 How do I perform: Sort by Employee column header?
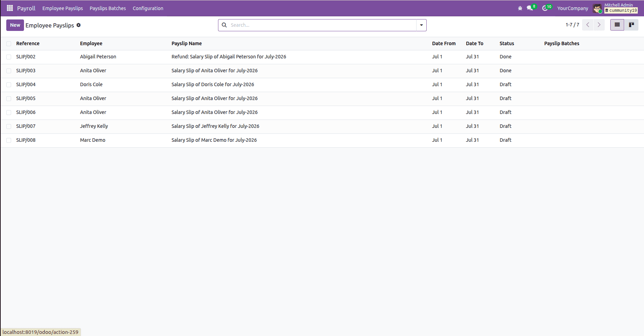(x=91, y=43)
